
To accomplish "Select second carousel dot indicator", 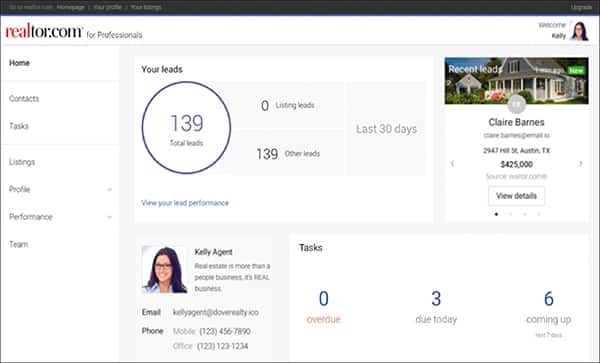I will click(510, 214).
